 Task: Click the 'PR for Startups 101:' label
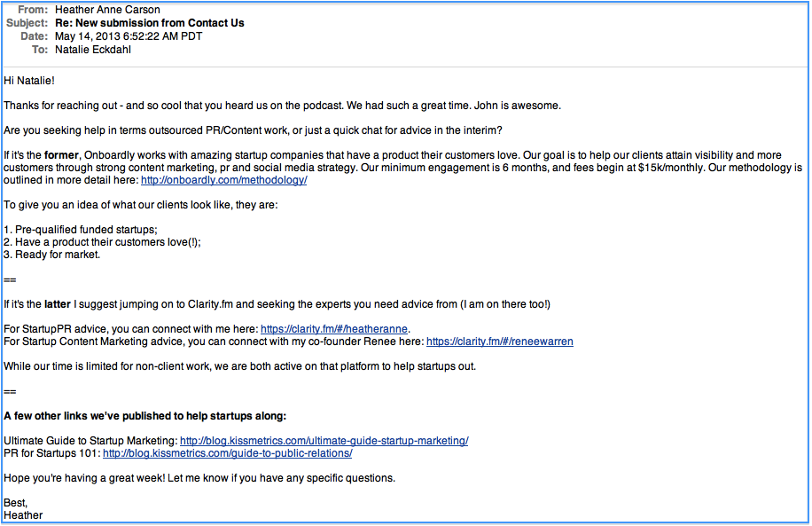coord(52,453)
